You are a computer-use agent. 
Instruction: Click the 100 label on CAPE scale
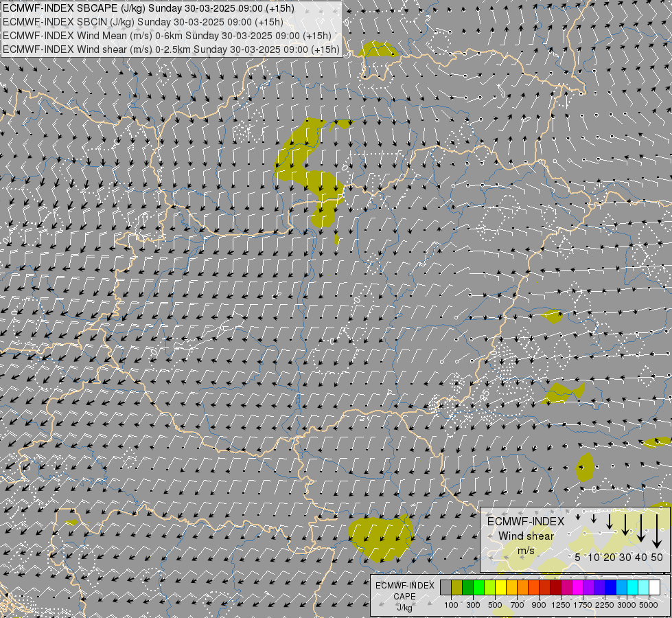[x=451, y=605]
